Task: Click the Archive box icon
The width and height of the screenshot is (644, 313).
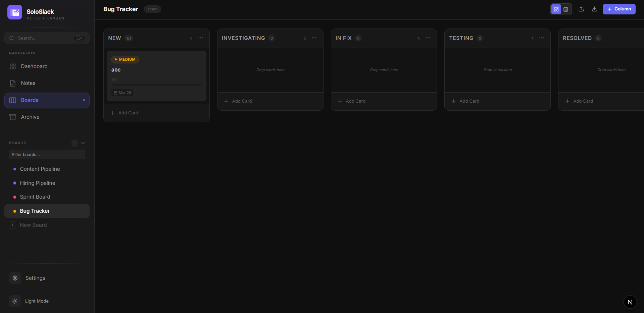Action: pyautogui.click(x=13, y=117)
